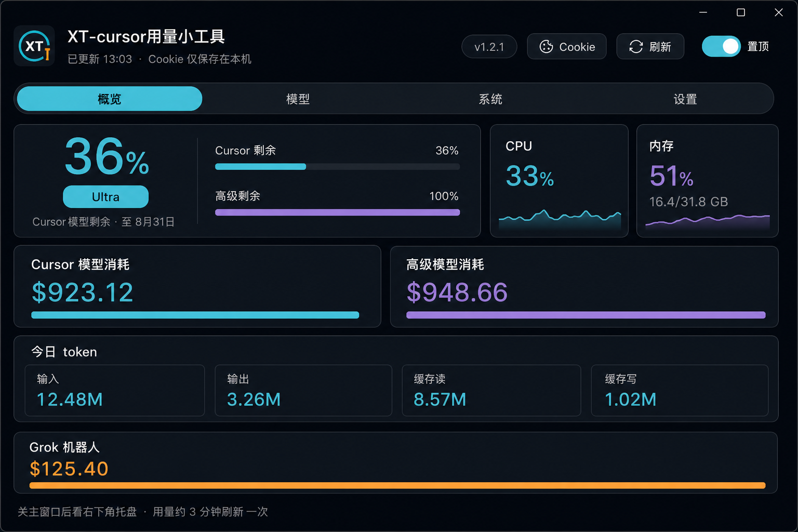Click the orange Grok progress bar
Image resolution: width=798 pixels, height=532 pixels.
coord(397,485)
